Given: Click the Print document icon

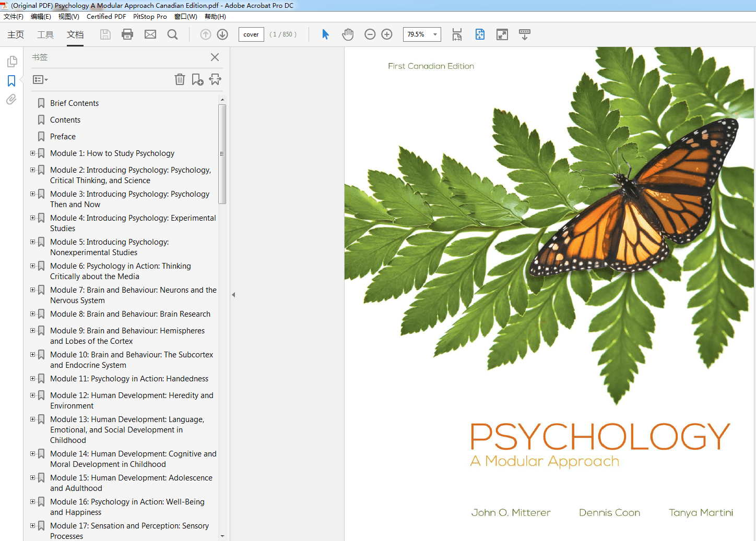Looking at the screenshot, I should point(127,34).
